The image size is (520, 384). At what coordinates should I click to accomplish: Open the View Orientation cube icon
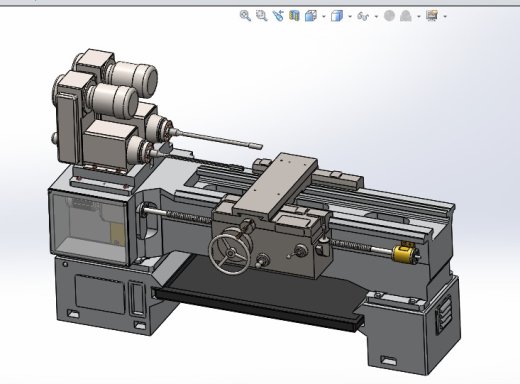[x=311, y=16]
